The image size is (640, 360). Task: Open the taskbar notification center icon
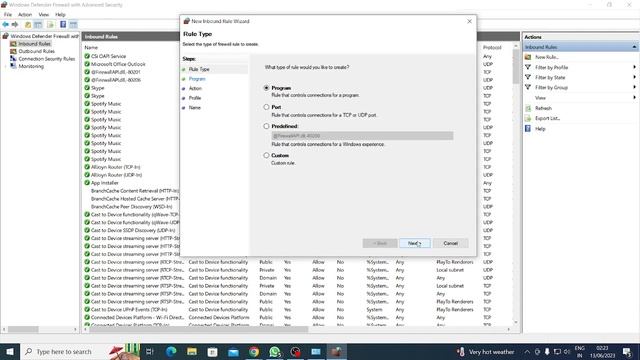tap(627, 351)
